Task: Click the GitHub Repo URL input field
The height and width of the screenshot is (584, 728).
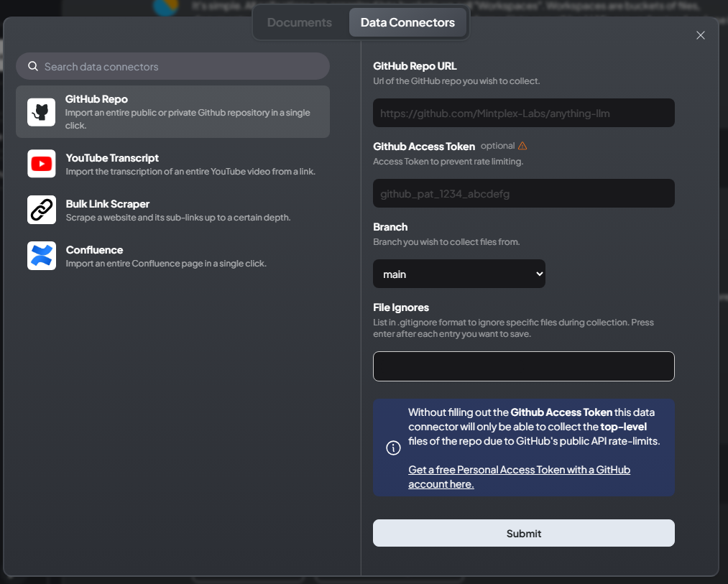Action: click(x=523, y=113)
